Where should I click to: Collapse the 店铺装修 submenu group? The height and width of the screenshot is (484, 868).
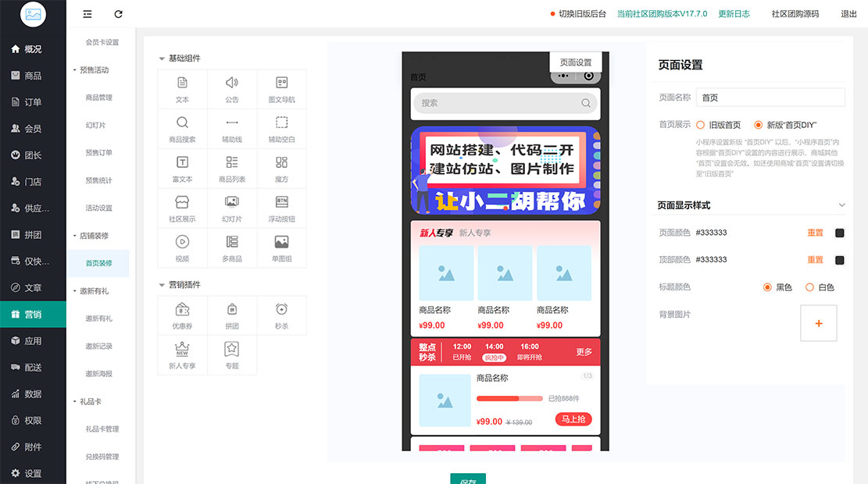91,236
